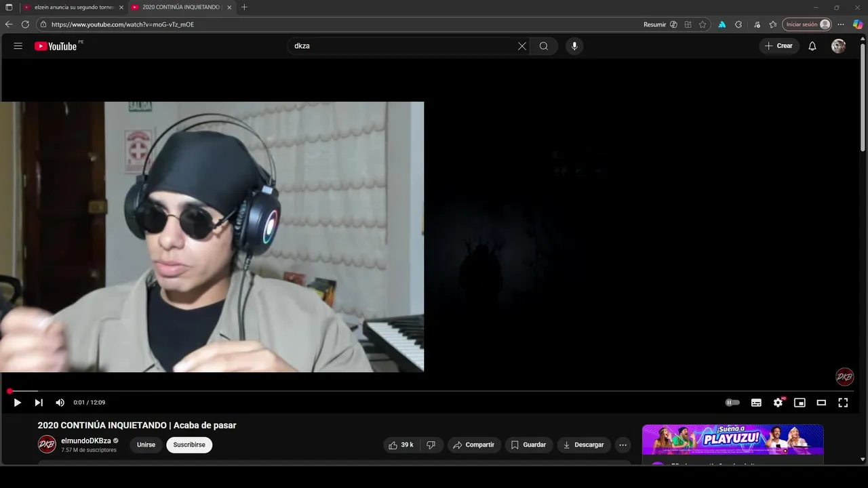This screenshot has height=488, width=868.
Task: Open more actions three-dot menu
Action: pos(623,445)
